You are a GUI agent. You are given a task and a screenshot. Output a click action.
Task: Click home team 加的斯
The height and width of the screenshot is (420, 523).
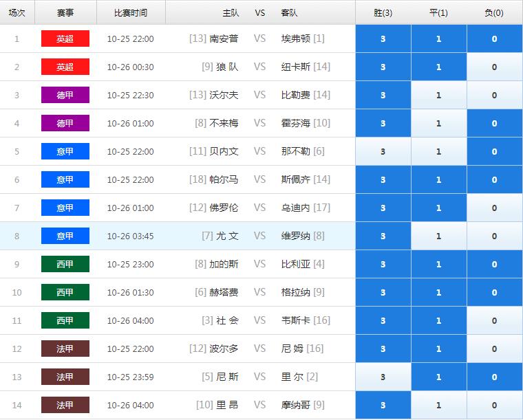pos(224,265)
